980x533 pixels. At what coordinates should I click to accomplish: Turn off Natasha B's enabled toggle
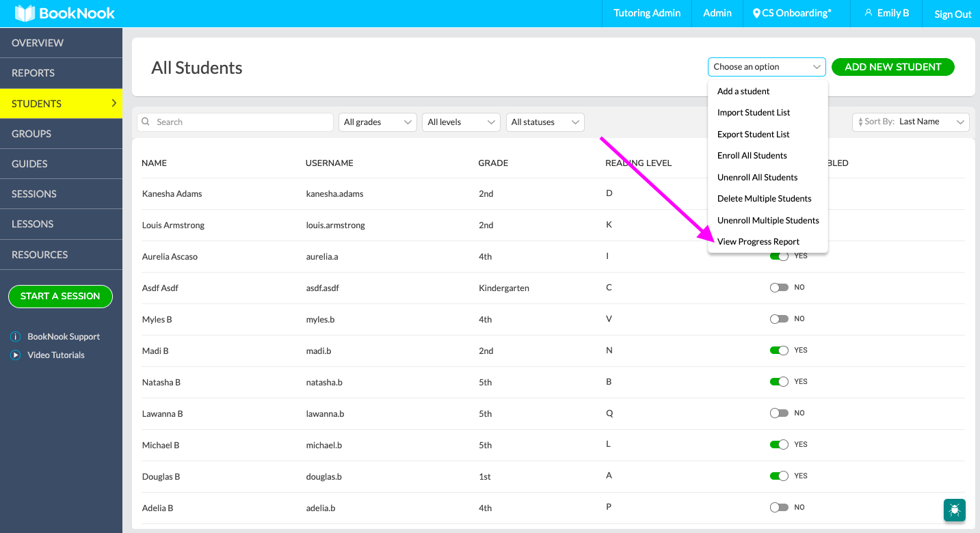[779, 381]
